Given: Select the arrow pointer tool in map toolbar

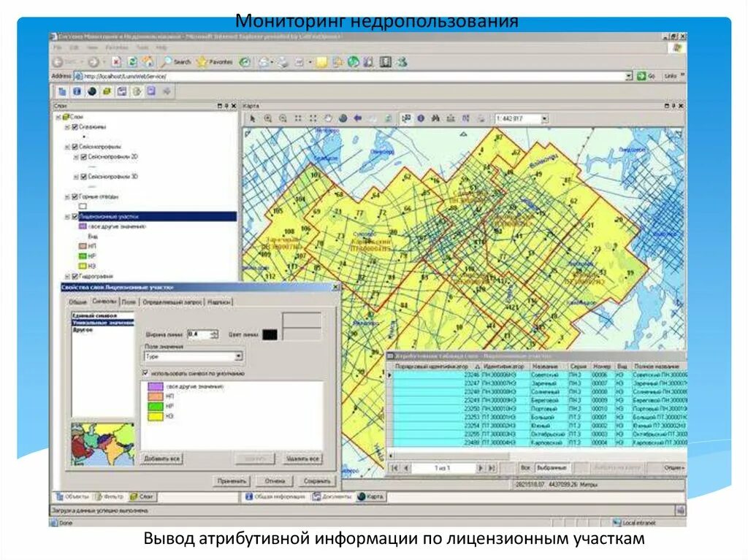Looking at the screenshot, I should (253, 119).
